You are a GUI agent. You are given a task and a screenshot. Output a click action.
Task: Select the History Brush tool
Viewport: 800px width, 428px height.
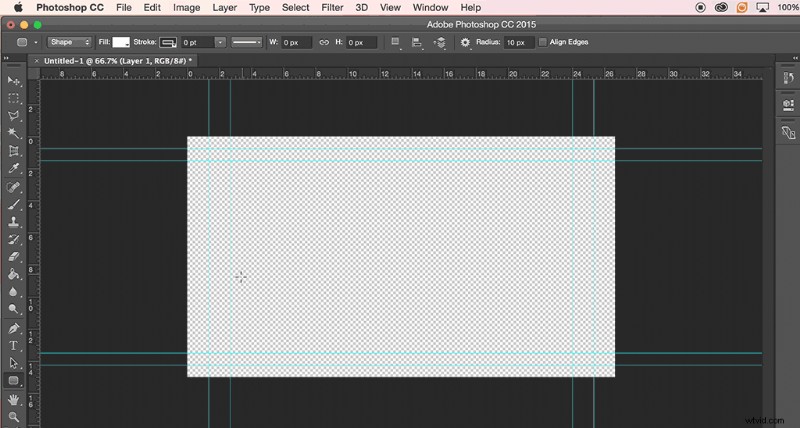tap(14, 239)
